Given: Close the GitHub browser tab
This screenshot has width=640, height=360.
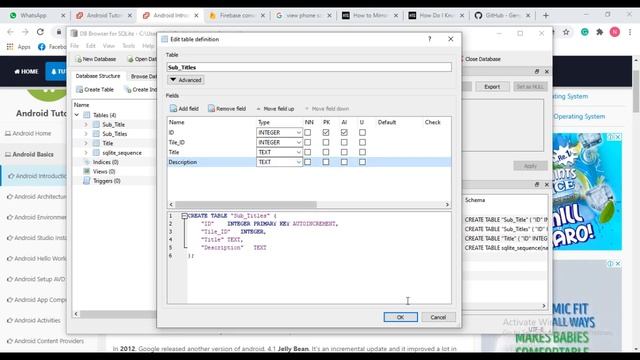Looking at the screenshot, I should (x=528, y=16).
